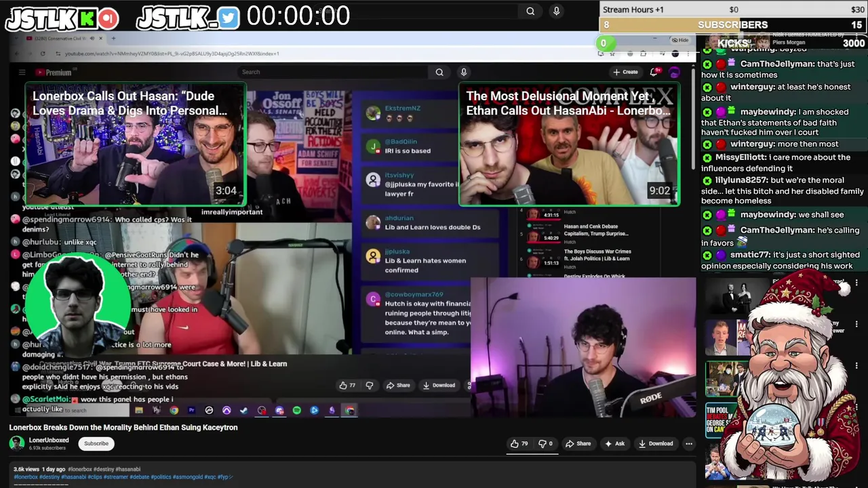The image size is (868, 488).
Task: Open first Chrome icon in embedded taskbar
Action: [x=174, y=411]
